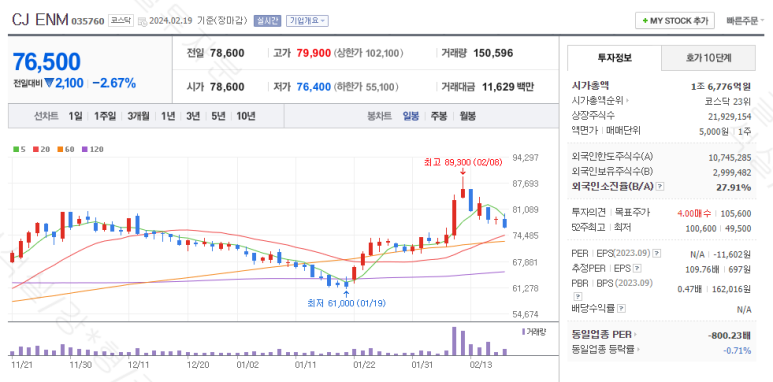
Task: Click the calendar icon before 2024.02.19
Action: 142,21
